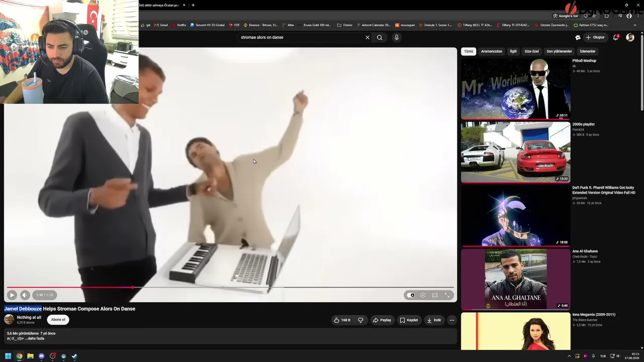Switch the TUR keyboard language
This screenshot has width=644, height=362.
pos(603,356)
